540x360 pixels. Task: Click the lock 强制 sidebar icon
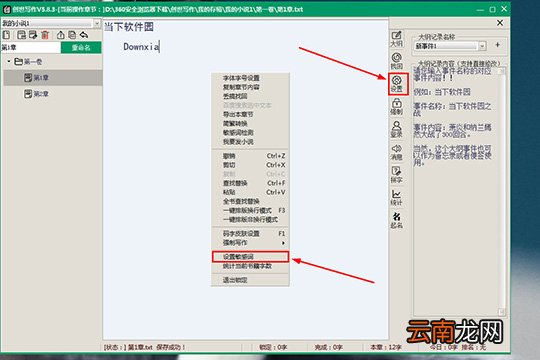click(396, 106)
